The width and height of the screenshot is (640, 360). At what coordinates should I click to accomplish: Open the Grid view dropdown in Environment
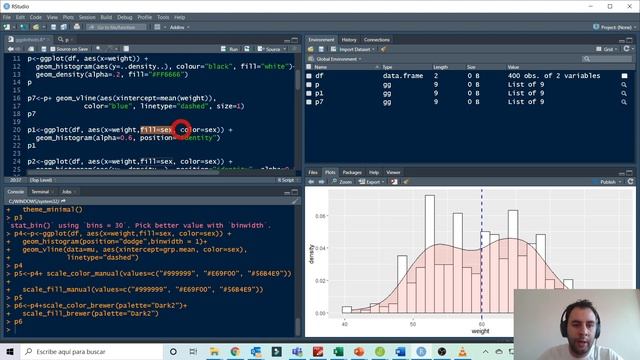[x=607, y=49]
